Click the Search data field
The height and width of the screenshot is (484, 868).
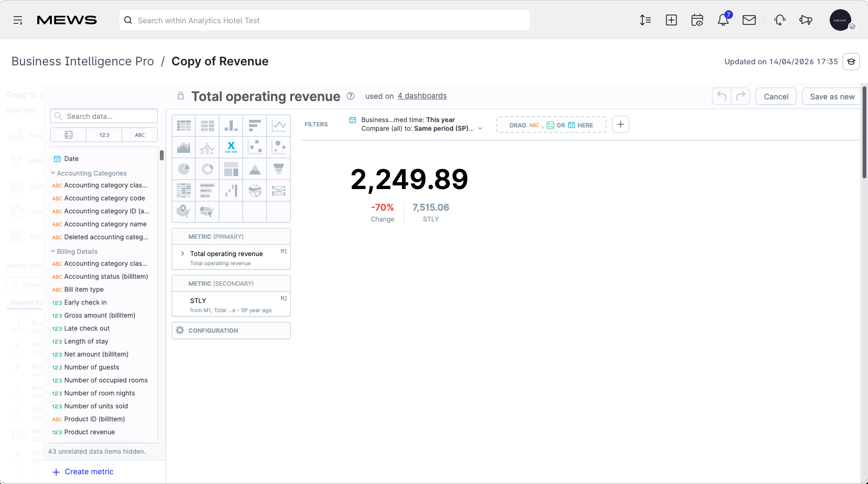pyautogui.click(x=104, y=116)
